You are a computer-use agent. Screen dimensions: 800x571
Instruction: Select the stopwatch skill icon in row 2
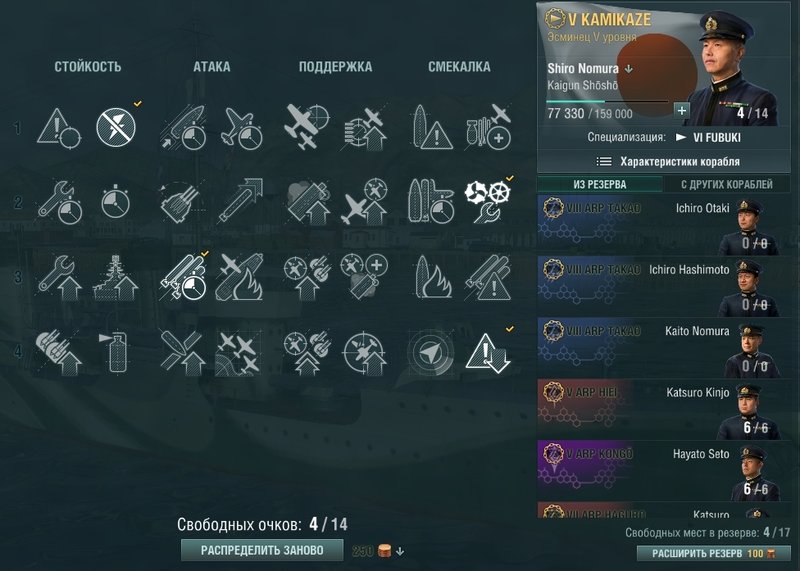click(x=116, y=202)
